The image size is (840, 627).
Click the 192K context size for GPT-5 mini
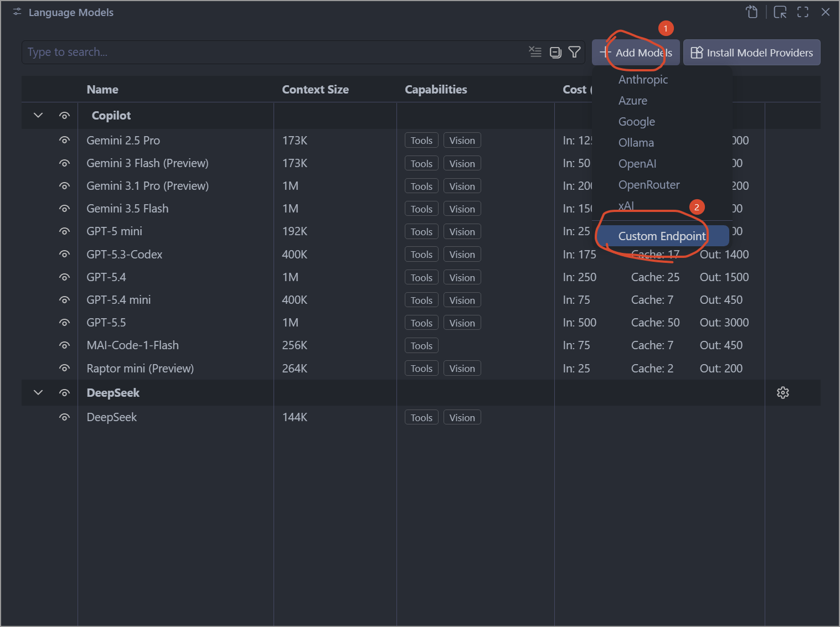[x=295, y=231]
